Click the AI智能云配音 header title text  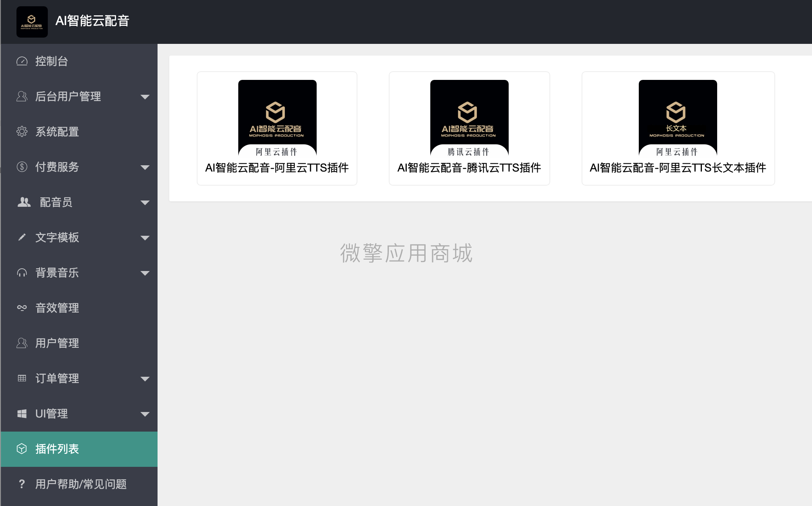point(92,21)
